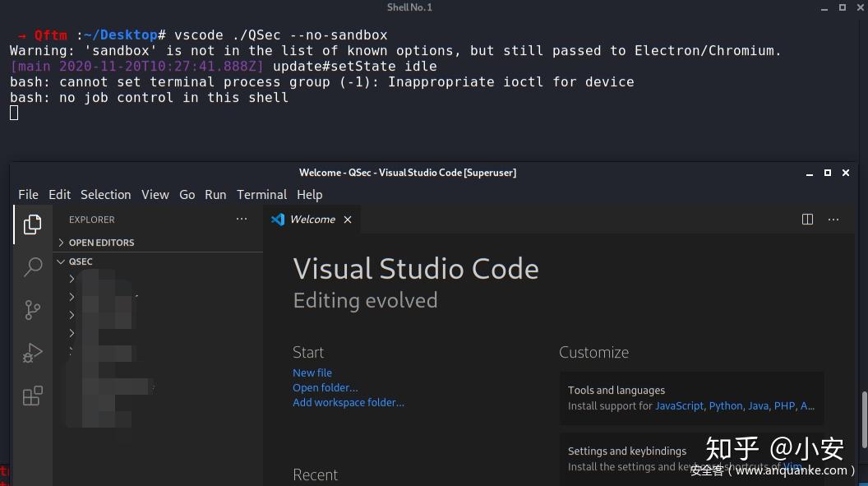The width and height of the screenshot is (868, 486).
Task: Split the editor to the right
Action: [x=807, y=220]
